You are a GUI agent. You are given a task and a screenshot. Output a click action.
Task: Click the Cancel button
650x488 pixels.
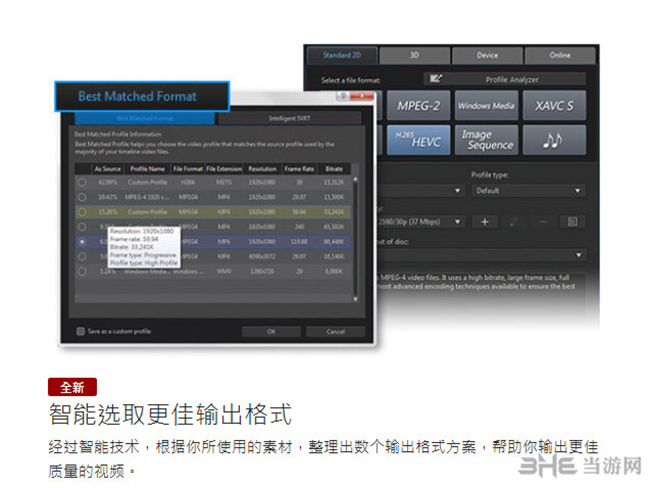click(x=335, y=331)
